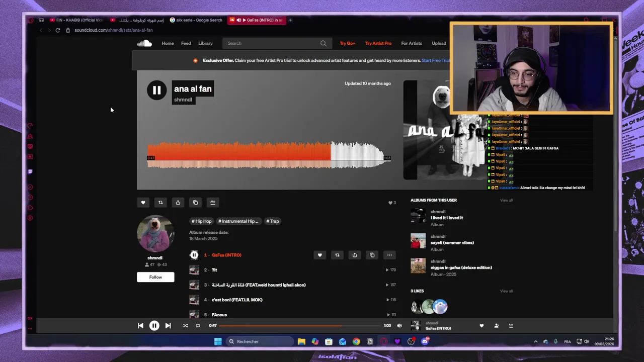The width and height of the screenshot is (644, 362).
Task: Mute the player volume speaker icon
Action: [399, 326]
